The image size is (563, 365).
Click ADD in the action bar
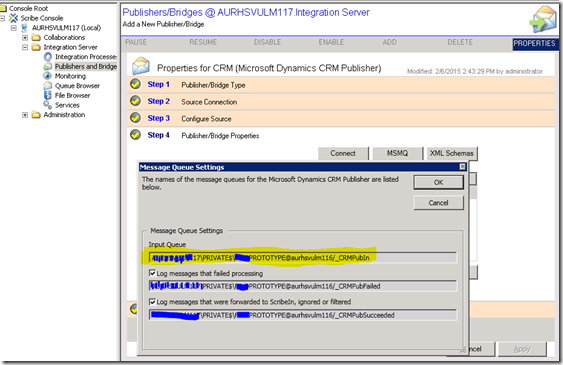pyautogui.click(x=390, y=42)
